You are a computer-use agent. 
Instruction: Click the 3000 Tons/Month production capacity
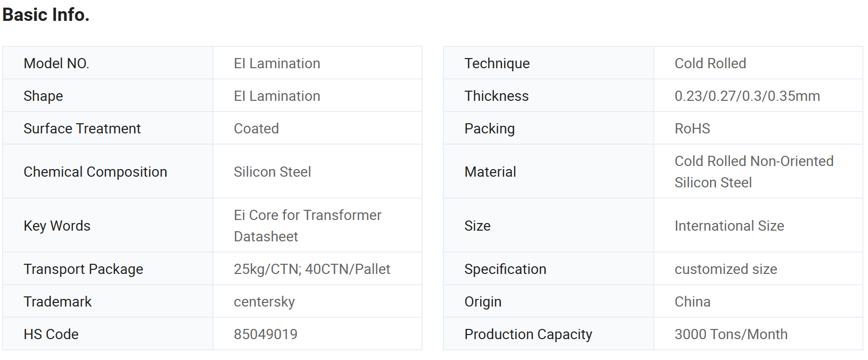point(731,334)
